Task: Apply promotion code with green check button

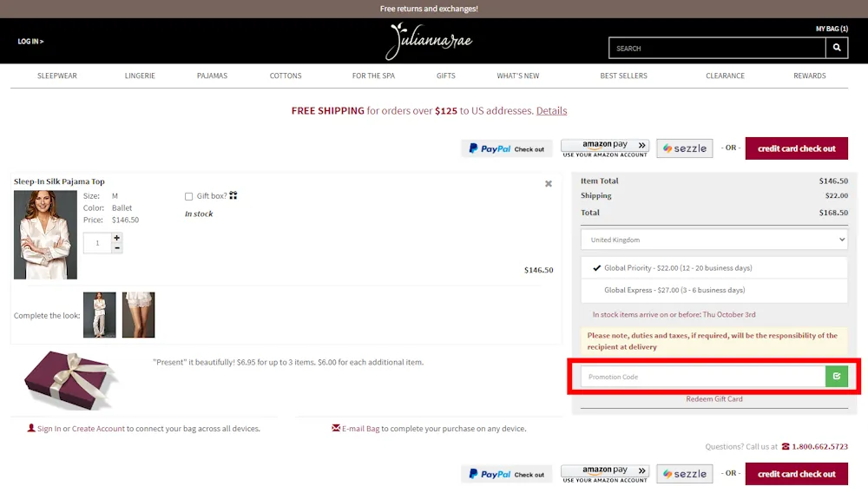Action: click(837, 376)
